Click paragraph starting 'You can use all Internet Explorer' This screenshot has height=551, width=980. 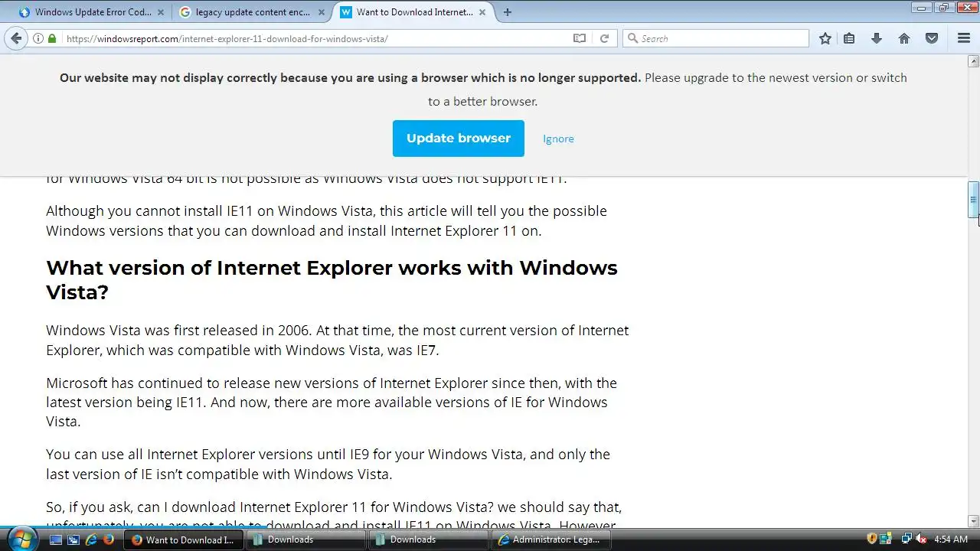tap(328, 464)
